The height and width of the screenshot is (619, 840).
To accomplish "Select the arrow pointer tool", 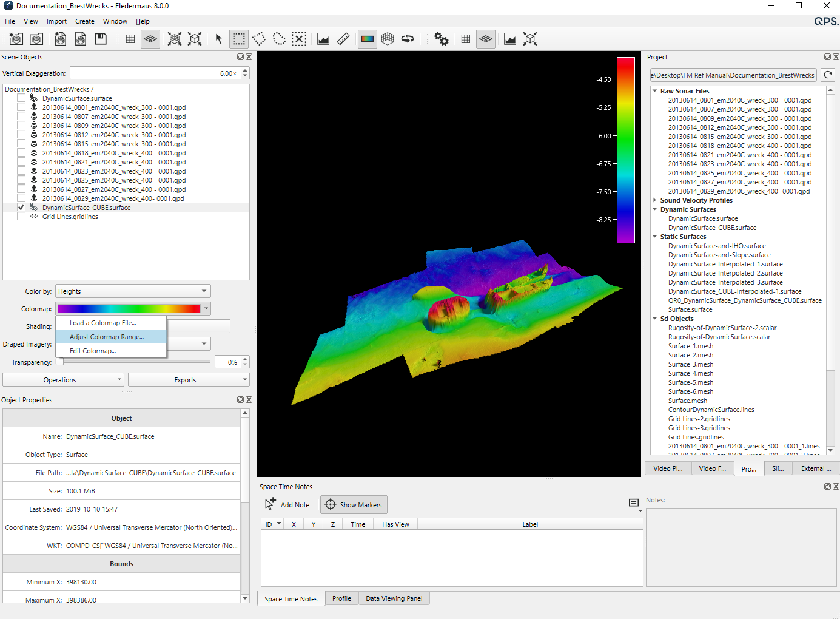I will click(218, 39).
